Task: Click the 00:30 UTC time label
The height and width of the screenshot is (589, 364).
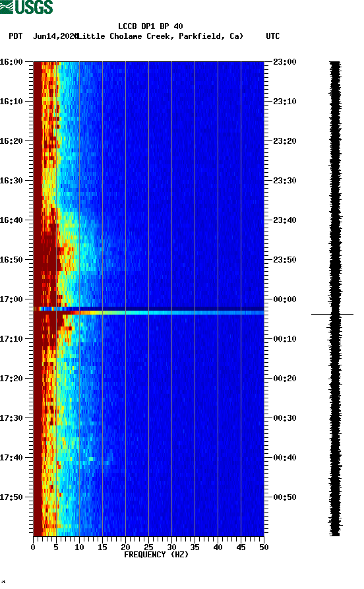Action: [285, 418]
